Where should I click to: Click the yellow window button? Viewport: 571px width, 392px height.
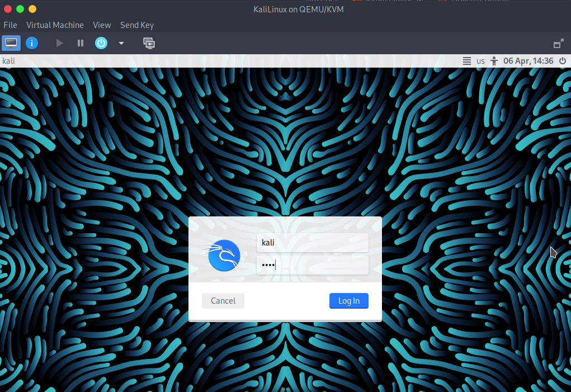[32, 9]
